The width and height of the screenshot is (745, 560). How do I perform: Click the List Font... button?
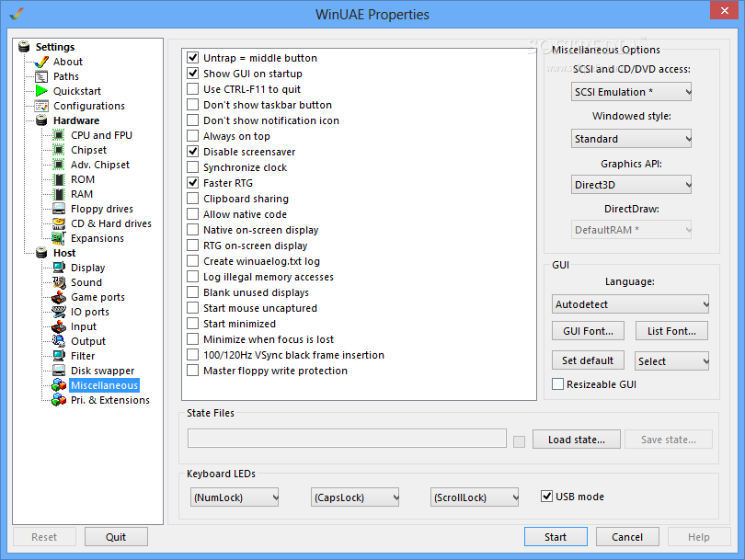[x=671, y=331]
